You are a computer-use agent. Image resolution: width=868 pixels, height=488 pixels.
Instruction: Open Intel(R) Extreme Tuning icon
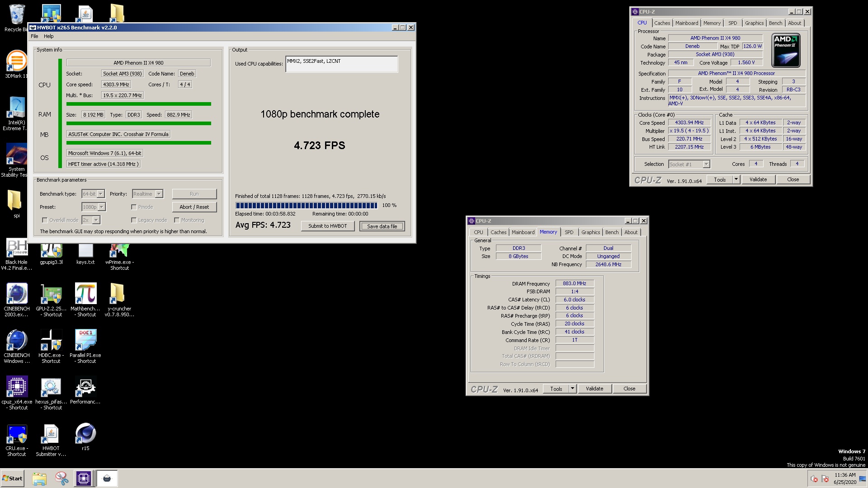click(16, 113)
